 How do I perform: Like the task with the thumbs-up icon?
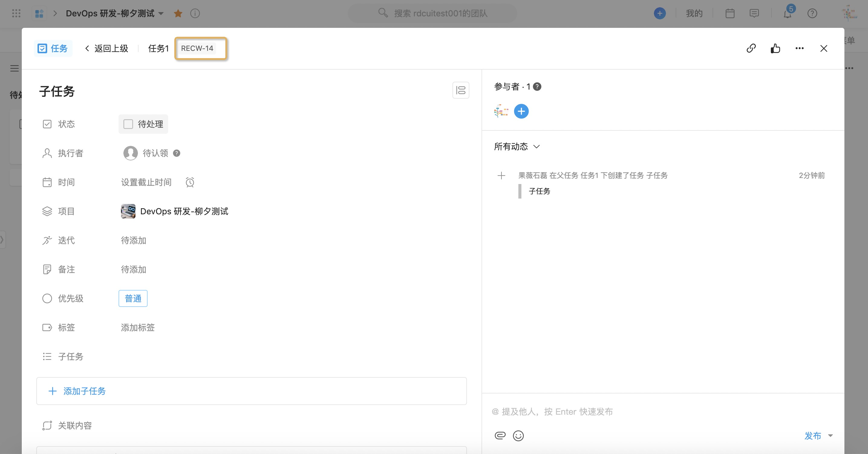775,48
